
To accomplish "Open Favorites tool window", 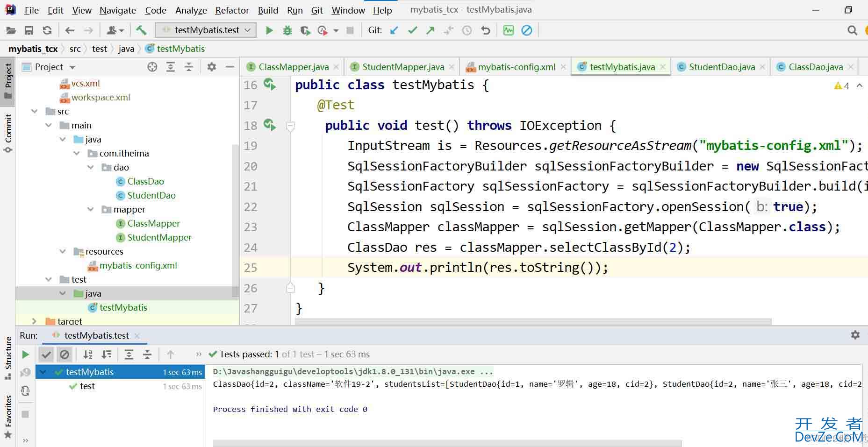I will (8, 417).
